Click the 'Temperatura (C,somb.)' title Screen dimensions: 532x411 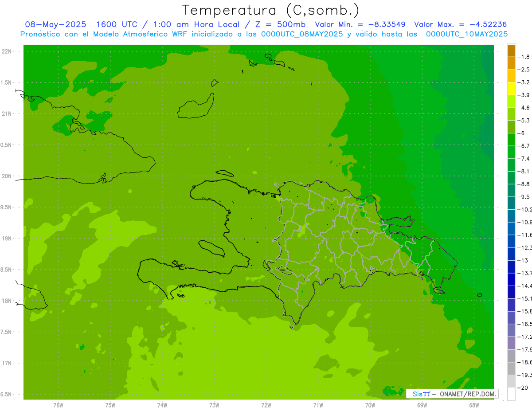270,10
